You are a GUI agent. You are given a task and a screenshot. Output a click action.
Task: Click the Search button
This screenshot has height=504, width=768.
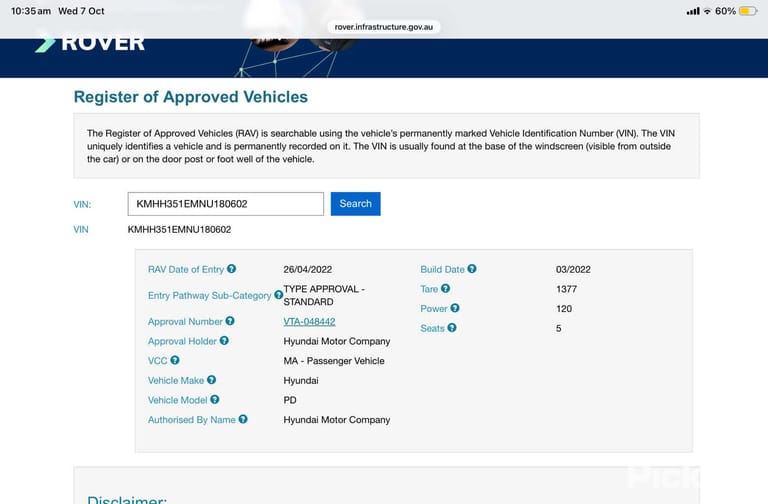pos(356,204)
